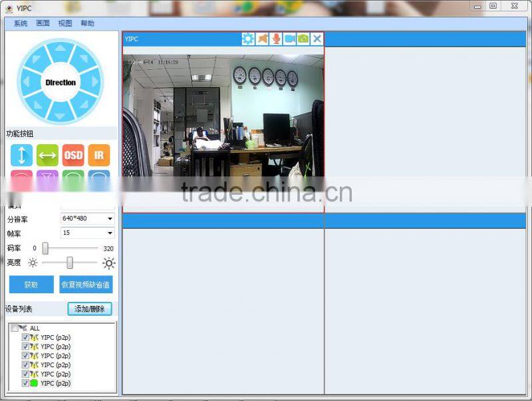The height and width of the screenshot is (401, 532).
Task: Close the YIPC video feed with X
Action: pyautogui.click(x=317, y=39)
